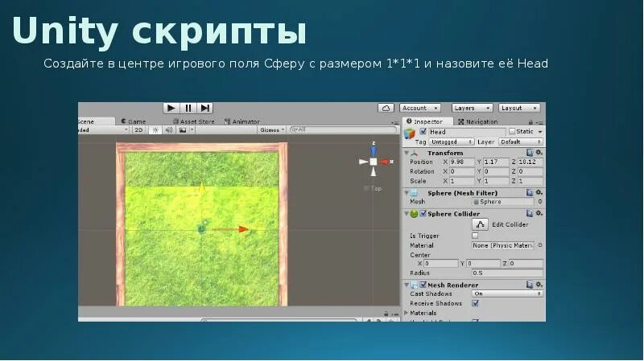Click the Step frame button
This screenshot has height=361, width=644.
coord(205,108)
